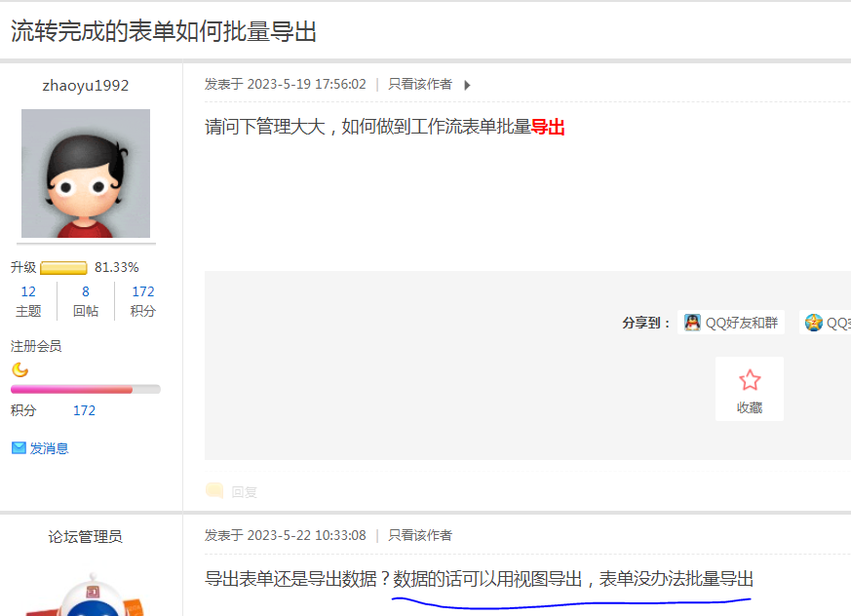This screenshot has width=851, height=616.
Task: Open the forum admin robot avatar
Action: [x=86, y=594]
